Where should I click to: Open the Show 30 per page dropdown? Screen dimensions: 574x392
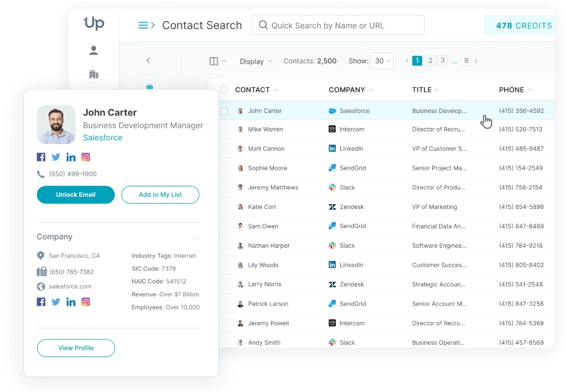(382, 61)
